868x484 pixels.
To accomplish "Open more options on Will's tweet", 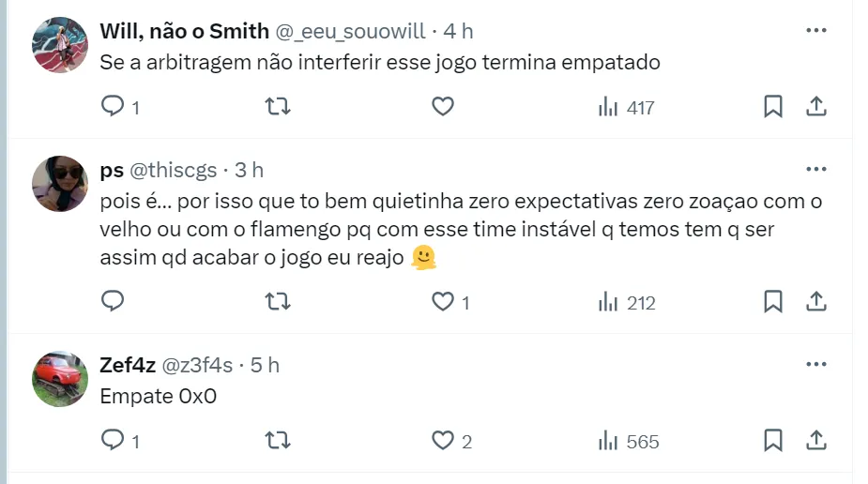I will tap(816, 30).
